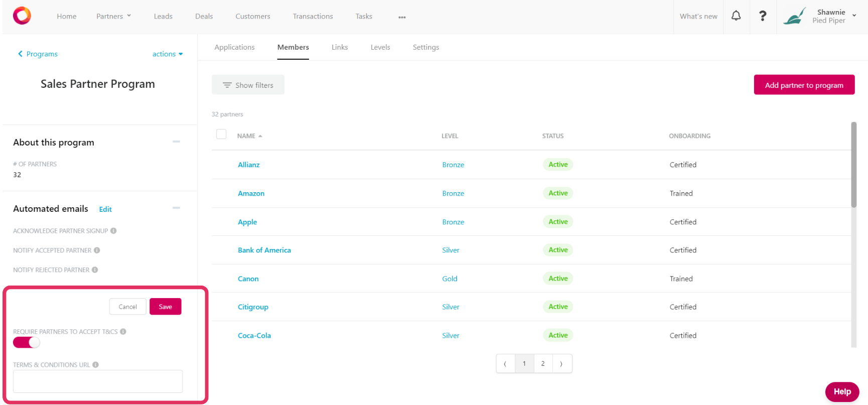Go to previous page arrow in pagination
This screenshot has width=868, height=405.
[x=505, y=364]
